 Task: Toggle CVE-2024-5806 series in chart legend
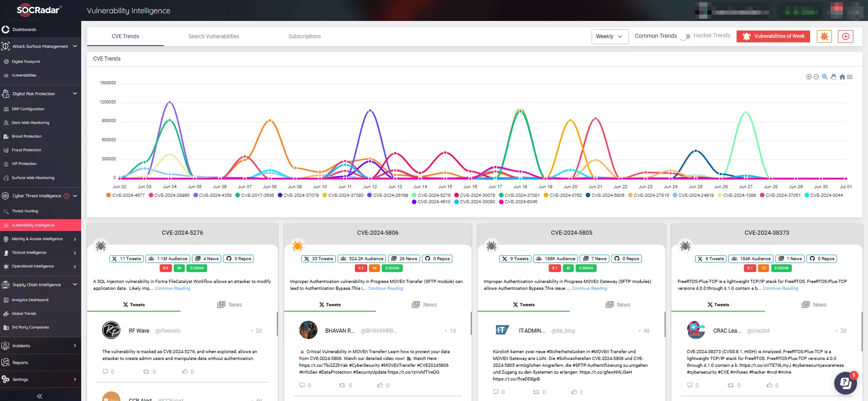(605, 195)
